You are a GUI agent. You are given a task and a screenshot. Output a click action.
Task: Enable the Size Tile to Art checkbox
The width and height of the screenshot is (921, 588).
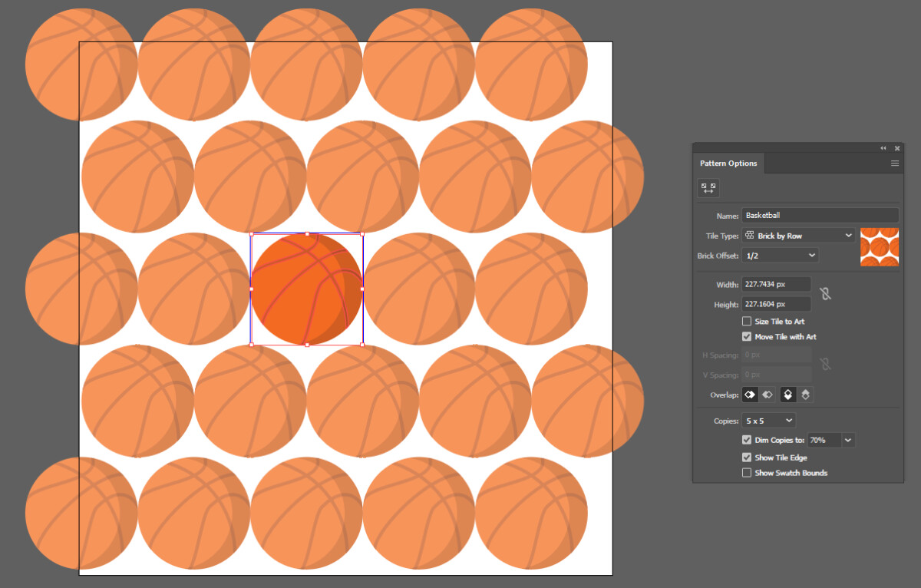746,322
